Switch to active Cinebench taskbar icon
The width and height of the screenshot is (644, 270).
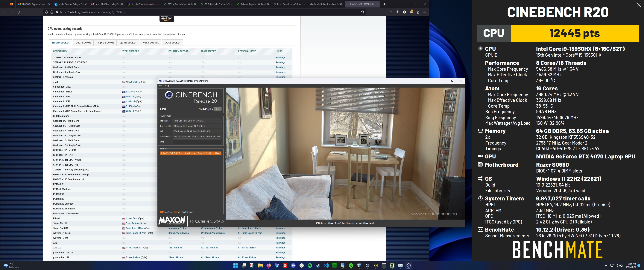[409, 265]
